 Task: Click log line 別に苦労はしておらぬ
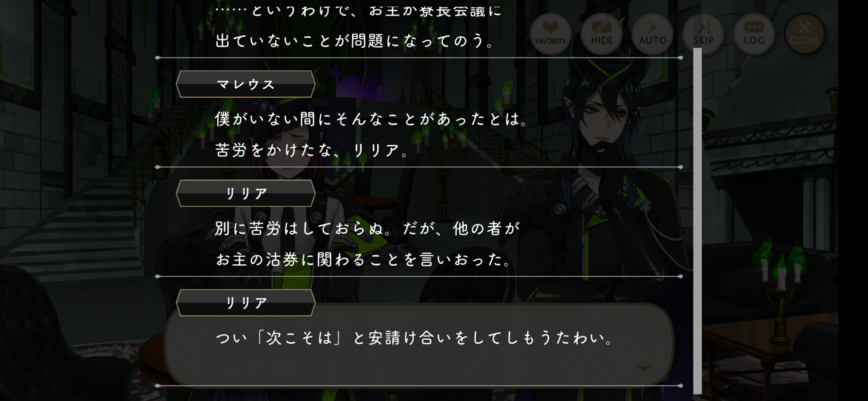coord(367,228)
